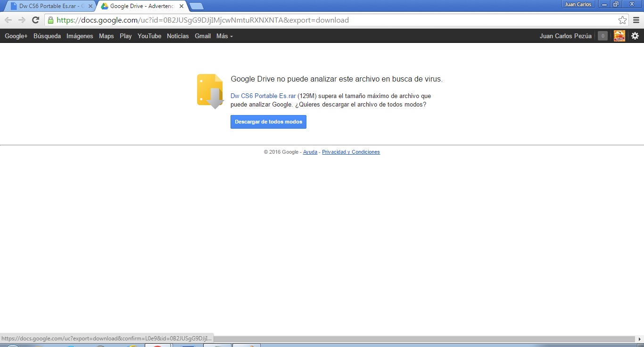Click the yellow file download icon

click(x=210, y=91)
